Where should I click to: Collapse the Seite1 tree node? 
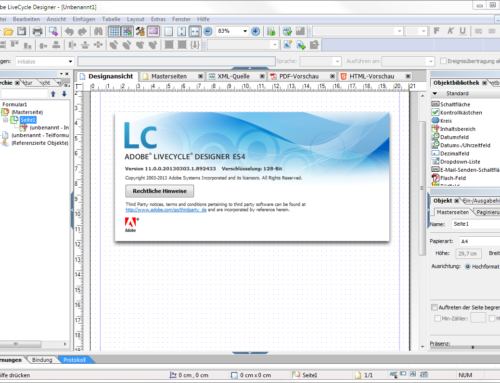(x=5, y=120)
